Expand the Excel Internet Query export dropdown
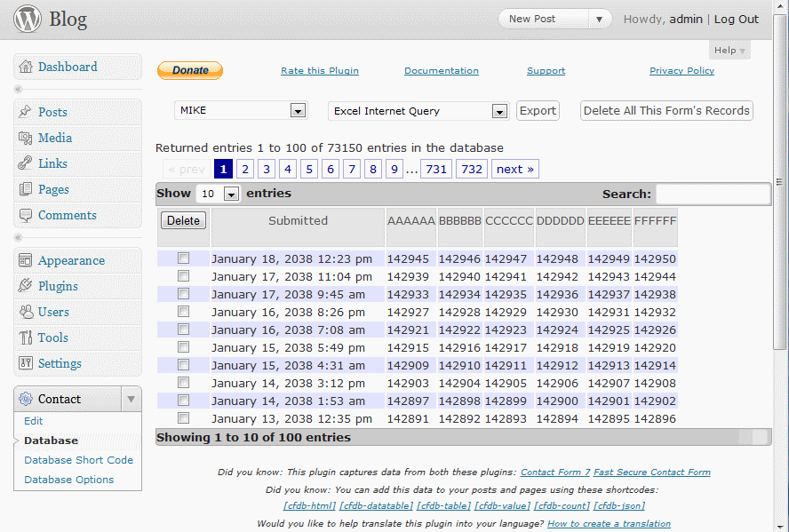 tap(418, 111)
